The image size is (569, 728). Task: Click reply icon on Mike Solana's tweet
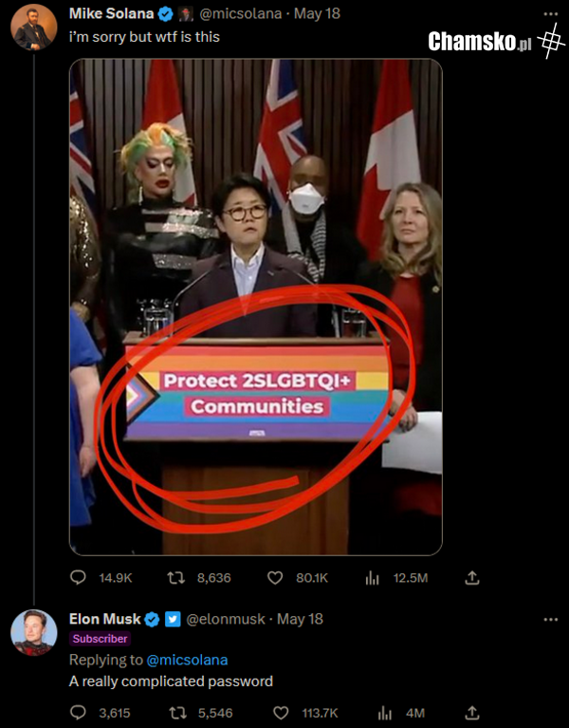[78, 577]
